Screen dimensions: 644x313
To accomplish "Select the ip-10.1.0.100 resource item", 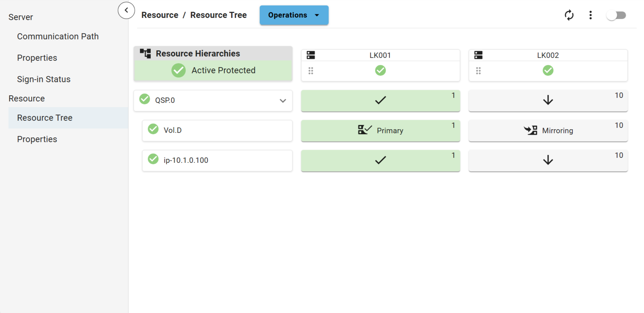I will (x=217, y=160).
